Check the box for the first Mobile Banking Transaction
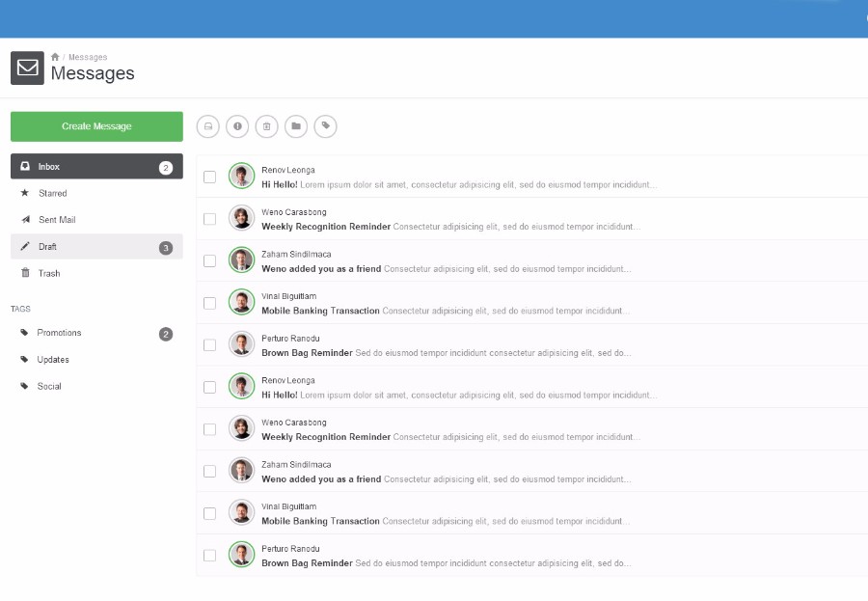 (x=210, y=303)
